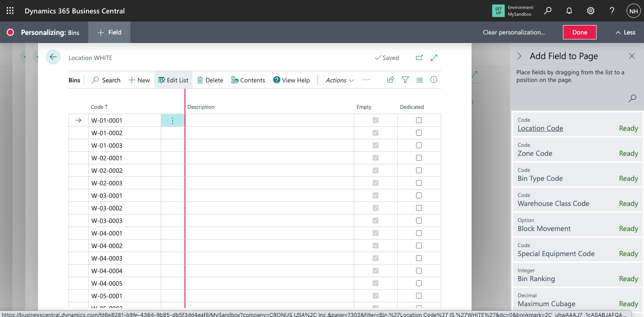
Task: Toggle Empty checkbox for W-01-0003
Action: pyautogui.click(x=375, y=146)
